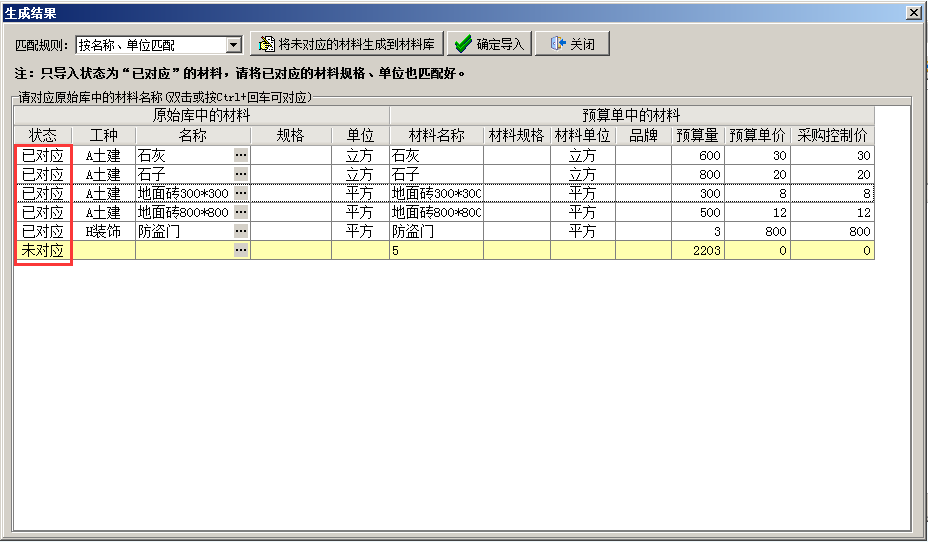This screenshot has height=542, width=928.
Task: Select the 采购控制价 column header
Action: tap(832, 135)
